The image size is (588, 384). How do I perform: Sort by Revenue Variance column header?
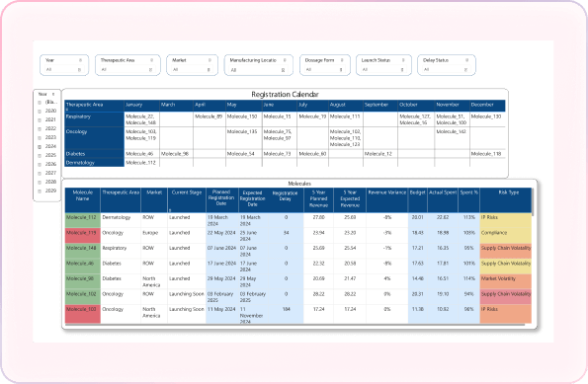point(387,192)
